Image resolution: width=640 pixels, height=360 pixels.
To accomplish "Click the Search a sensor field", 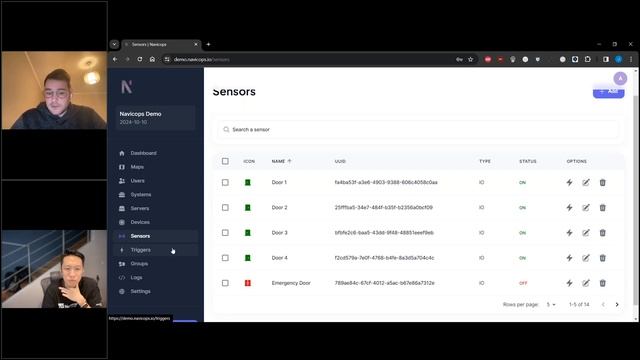I will (x=418, y=129).
